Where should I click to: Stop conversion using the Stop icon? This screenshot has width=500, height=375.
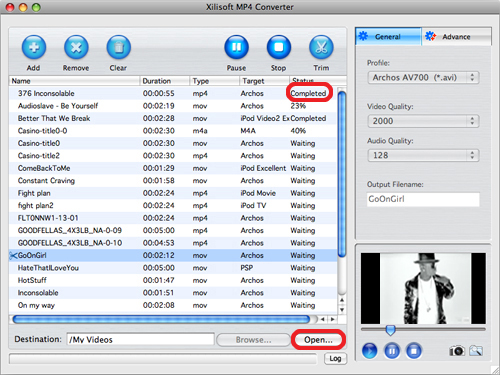(279, 47)
